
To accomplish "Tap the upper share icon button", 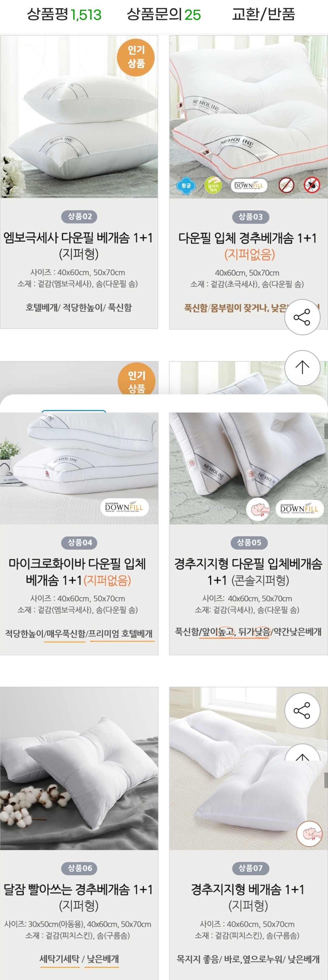I will coord(302,317).
